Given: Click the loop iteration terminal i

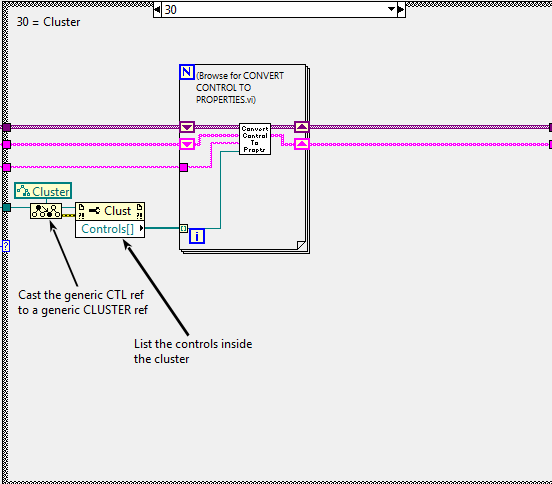Looking at the screenshot, I should tap(197, 236).
